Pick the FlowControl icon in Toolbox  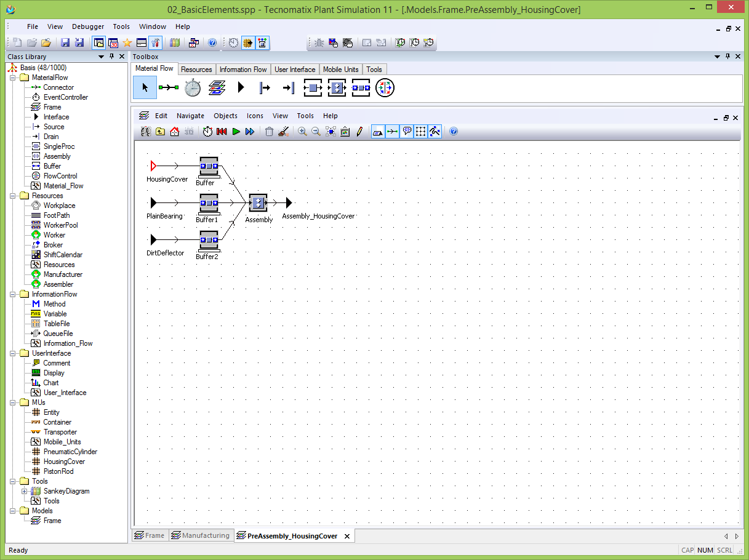pos(385,88)
